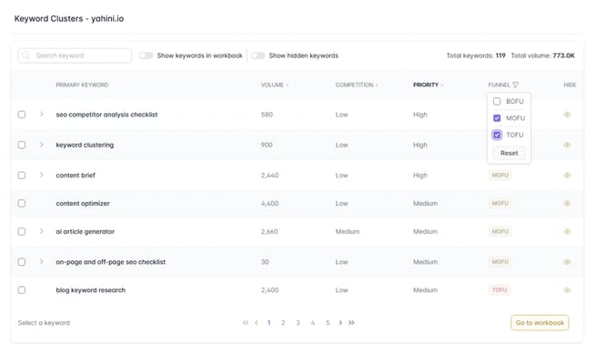Image resolution: width=606 pixels, height=364 pixels.
Task: Click the 2,660 volume value
Action: tap(269, 231)
